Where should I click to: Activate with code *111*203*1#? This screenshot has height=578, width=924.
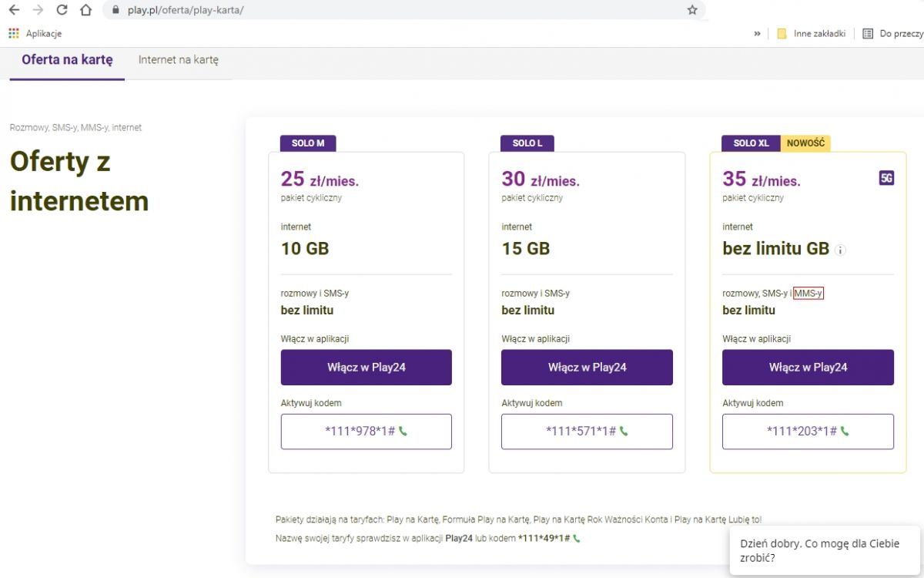pyautogui.click(x=808, y=432)
